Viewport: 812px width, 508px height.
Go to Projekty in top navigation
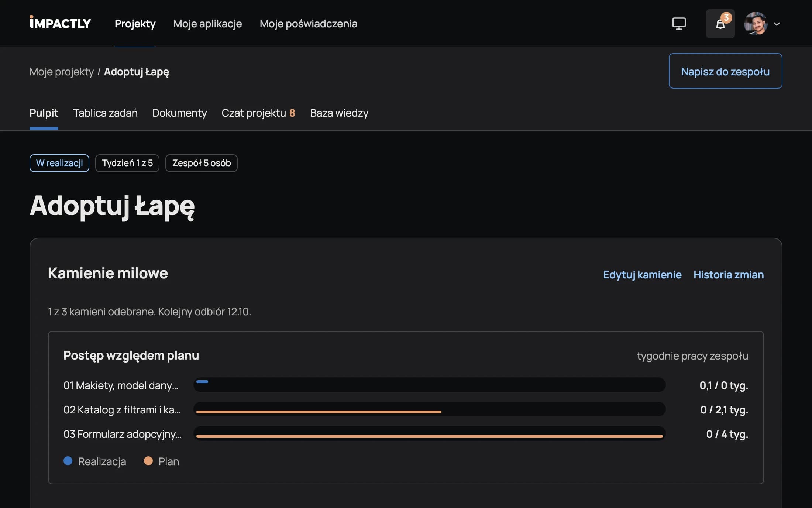pos(135,24)
